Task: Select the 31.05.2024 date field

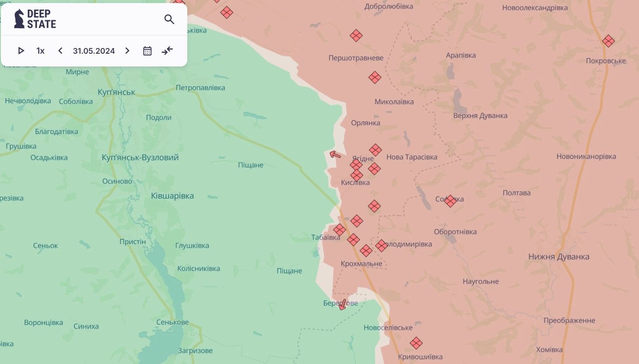Action: tap(94, 51)
